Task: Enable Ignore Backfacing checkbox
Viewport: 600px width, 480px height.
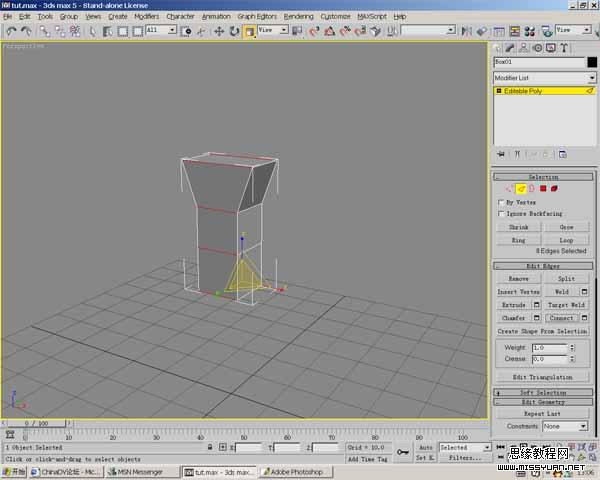Action: click(501, 214)
